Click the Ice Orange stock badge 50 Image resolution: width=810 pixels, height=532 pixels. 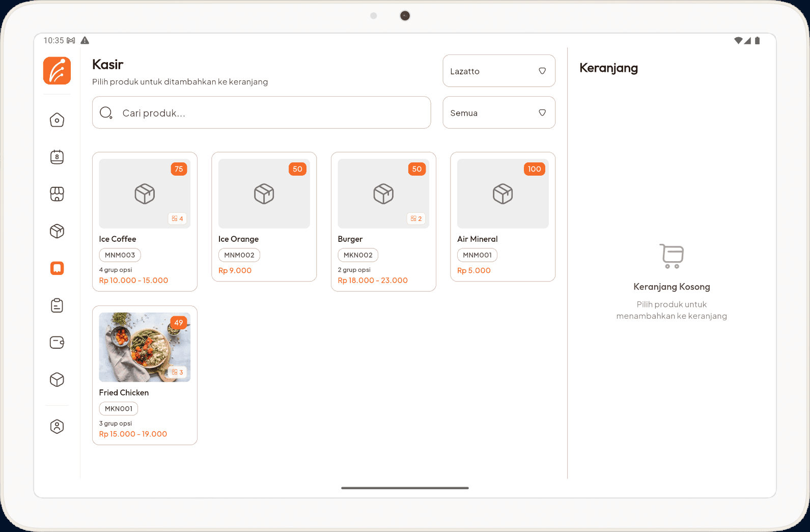298,169
